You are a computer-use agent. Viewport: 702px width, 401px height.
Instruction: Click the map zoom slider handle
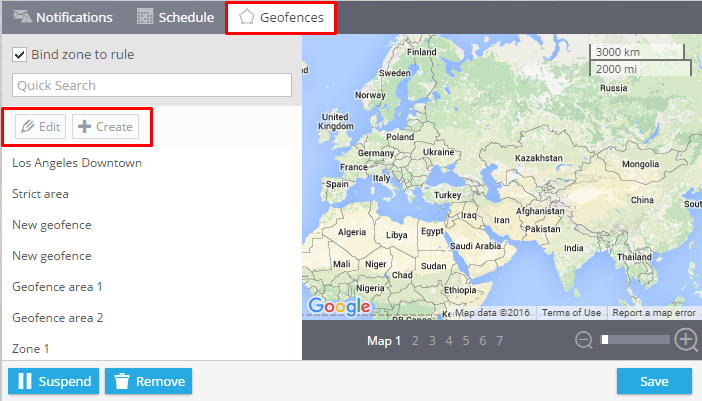604,340
